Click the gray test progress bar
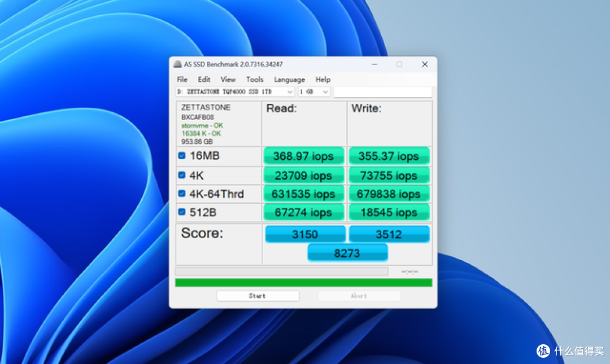The height and width of the screenshot is (364, 610). tap(282, 271)
